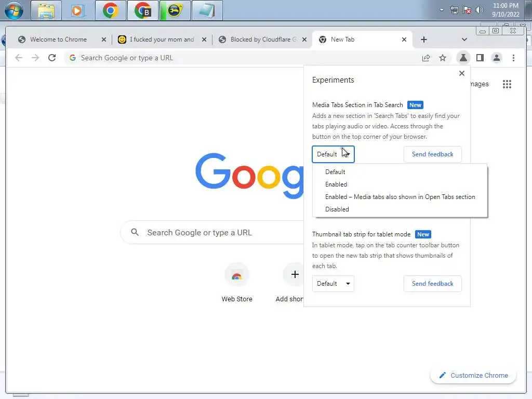
Task: Open the tab search chevron
Action: pos(464,39)
